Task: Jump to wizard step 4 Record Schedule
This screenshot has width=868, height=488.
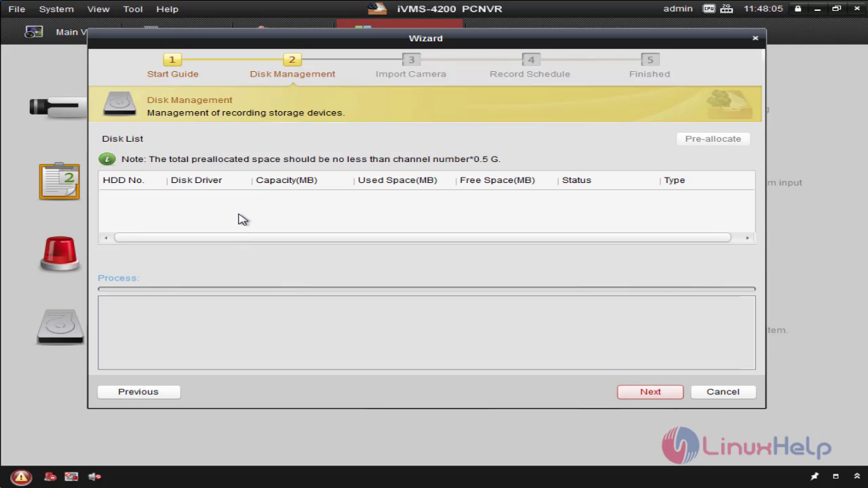Action: point(530,66)
